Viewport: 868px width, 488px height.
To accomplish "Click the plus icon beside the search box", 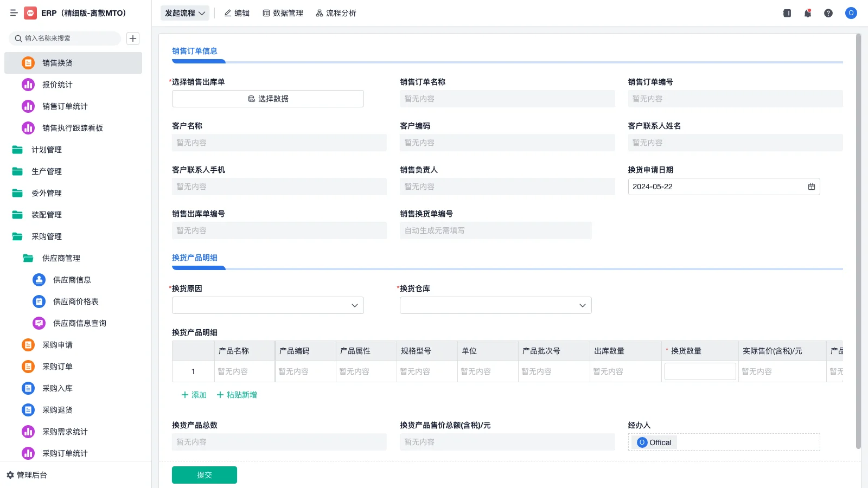I will [x=132, y=38].
